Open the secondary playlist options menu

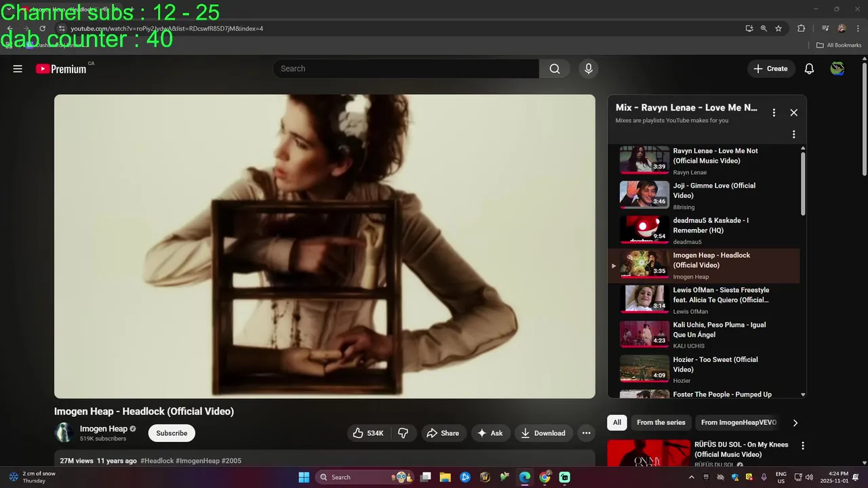pos(793,134)
